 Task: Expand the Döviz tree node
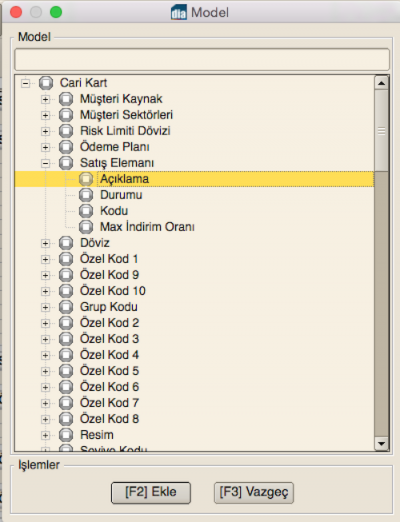[45, 243]
